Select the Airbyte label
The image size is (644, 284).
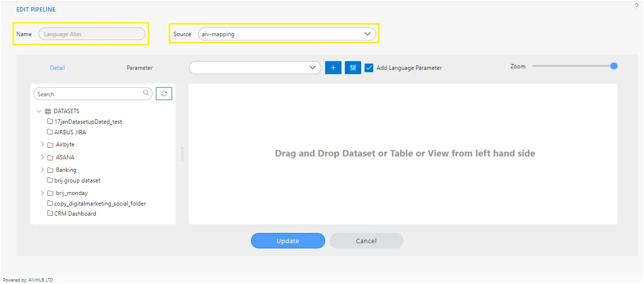pos(65,144)
